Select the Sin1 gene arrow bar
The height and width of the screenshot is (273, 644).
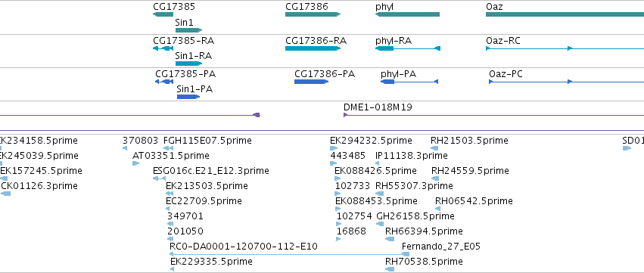coord(189,30)
